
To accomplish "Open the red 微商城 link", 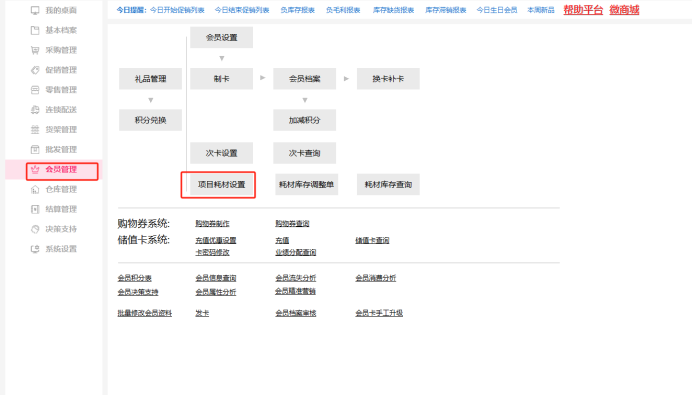I will click(624, 10).
